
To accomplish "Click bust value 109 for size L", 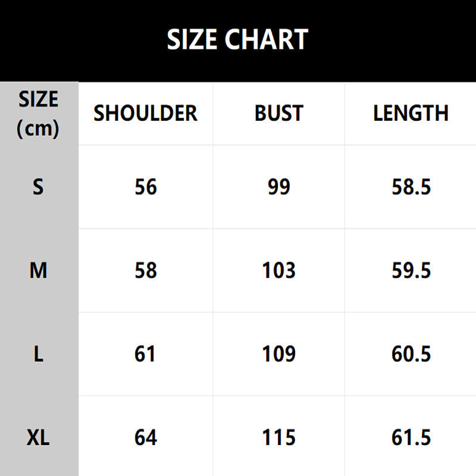I will (278, 355).
